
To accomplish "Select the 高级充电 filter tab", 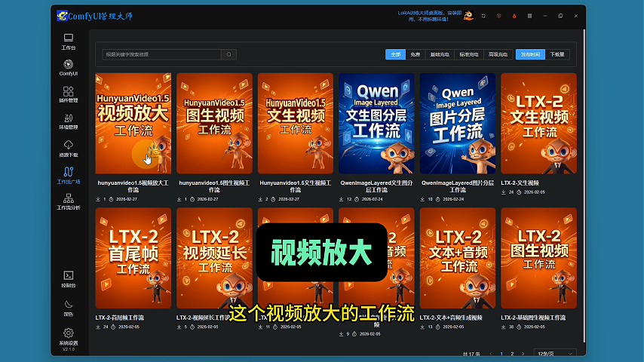I will pos(498,54).
